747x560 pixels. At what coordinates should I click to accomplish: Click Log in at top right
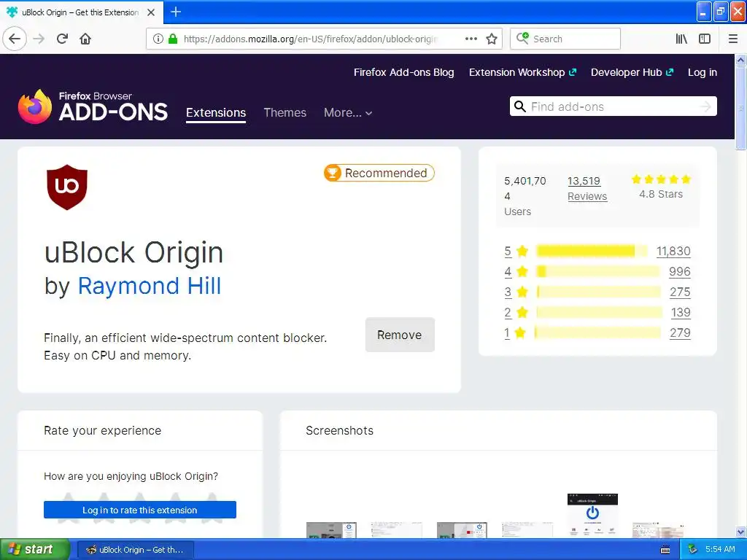coord(703,72)
